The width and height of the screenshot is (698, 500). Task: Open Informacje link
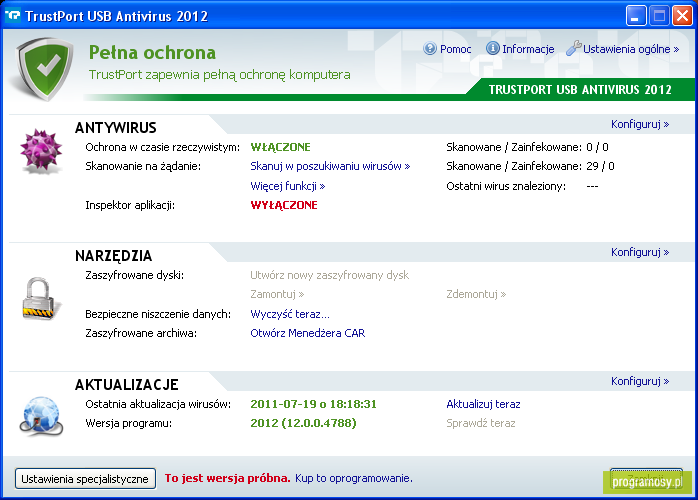528,49
